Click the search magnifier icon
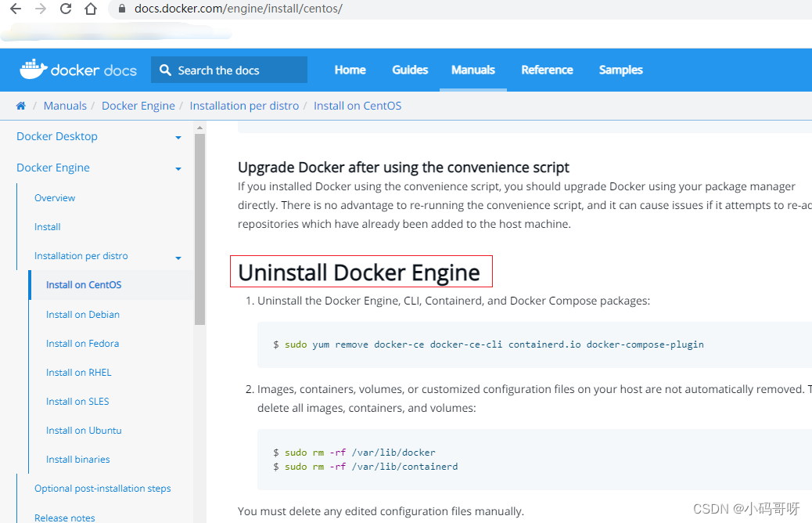The image size is (812, 523). pos(165,70)
